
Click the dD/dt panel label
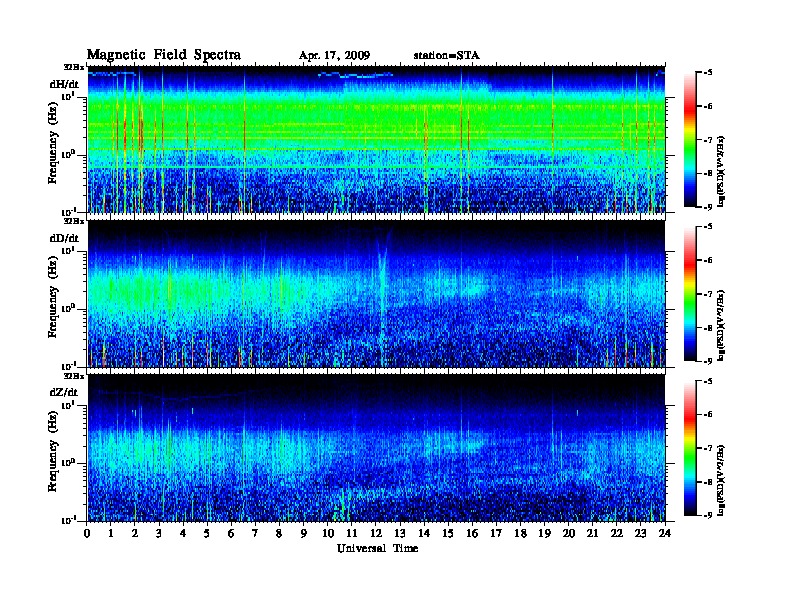[x=64, y=238]
